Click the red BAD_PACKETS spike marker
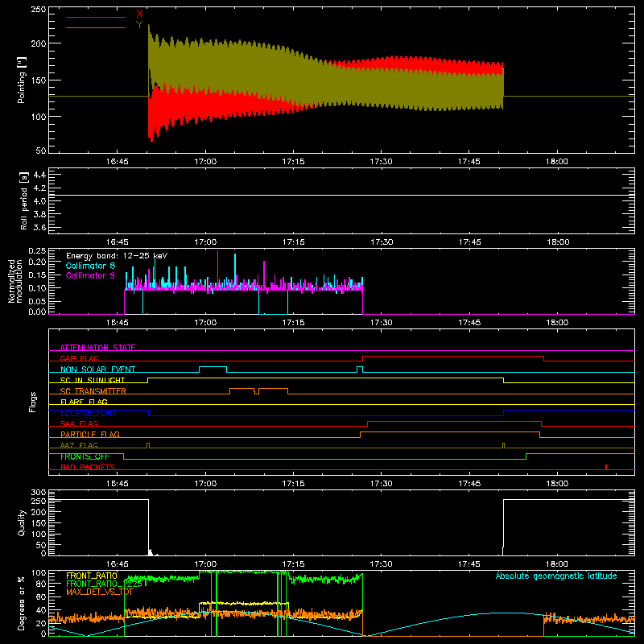The image size is (644, 644). tap(606, 467)
